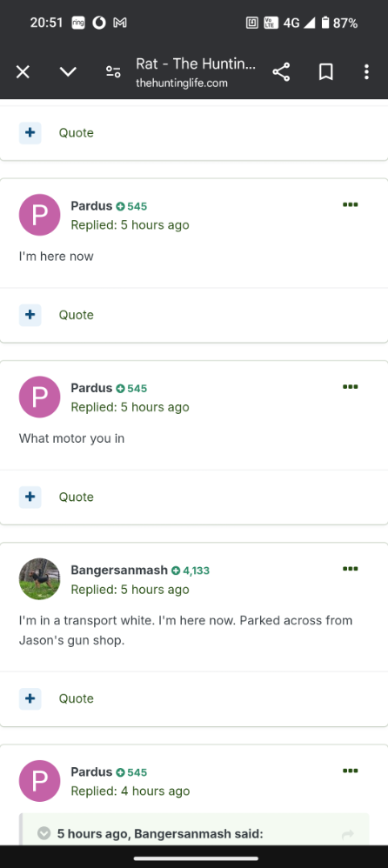Toggle multiquote plus on "I'm here now" post
Image resolution: width=388 pixels, height=868 pixels.
click(x=30, y=315)
